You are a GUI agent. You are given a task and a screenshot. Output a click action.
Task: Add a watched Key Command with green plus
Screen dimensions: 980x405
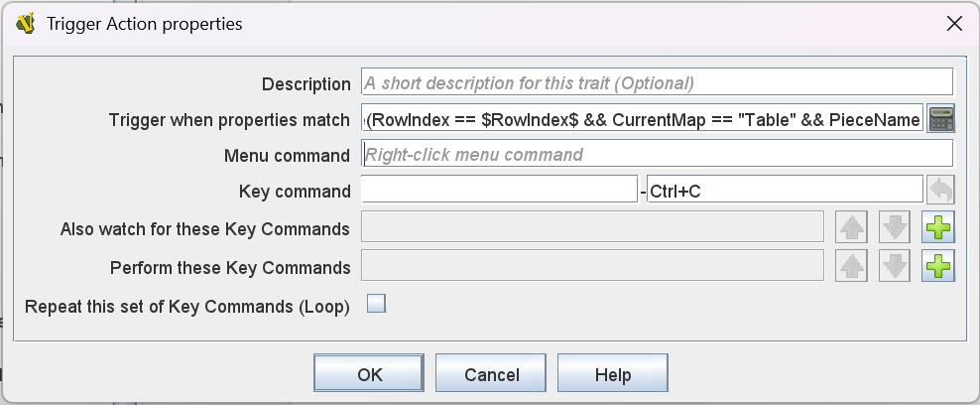pyautogui.click(x=938, y=228)
